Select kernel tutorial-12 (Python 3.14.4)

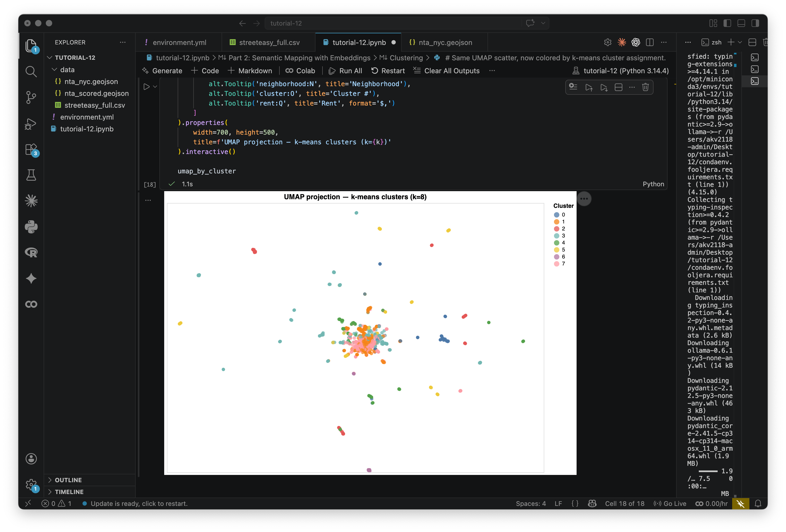pos(620,71)
